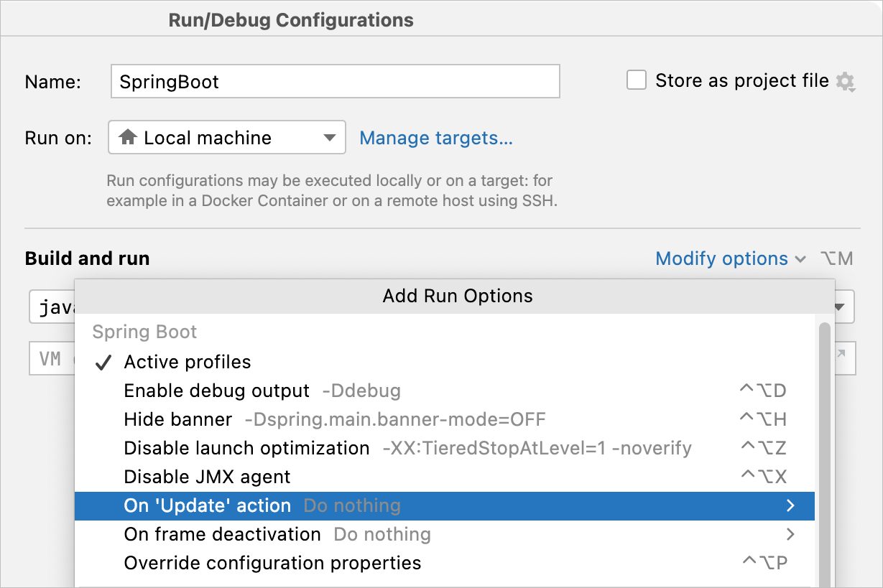Click the Modify options control
The image size is (883, 588).
(721, 258)
